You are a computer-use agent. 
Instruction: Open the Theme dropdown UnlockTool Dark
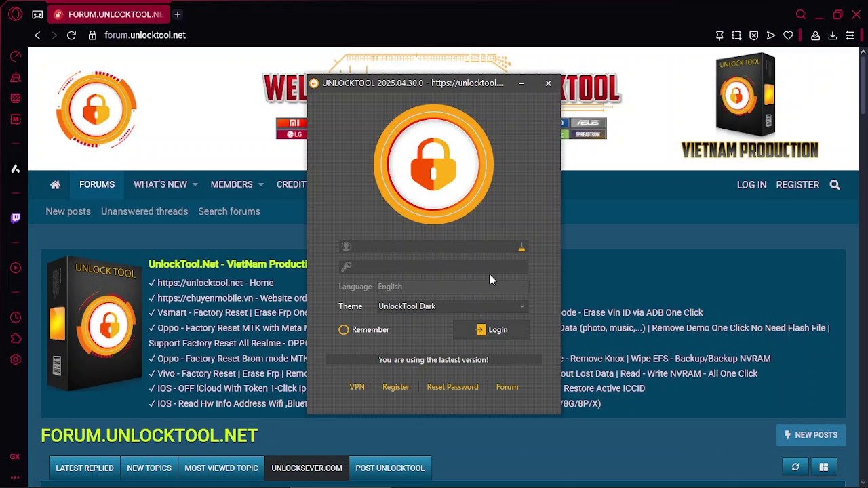(452, 306)
